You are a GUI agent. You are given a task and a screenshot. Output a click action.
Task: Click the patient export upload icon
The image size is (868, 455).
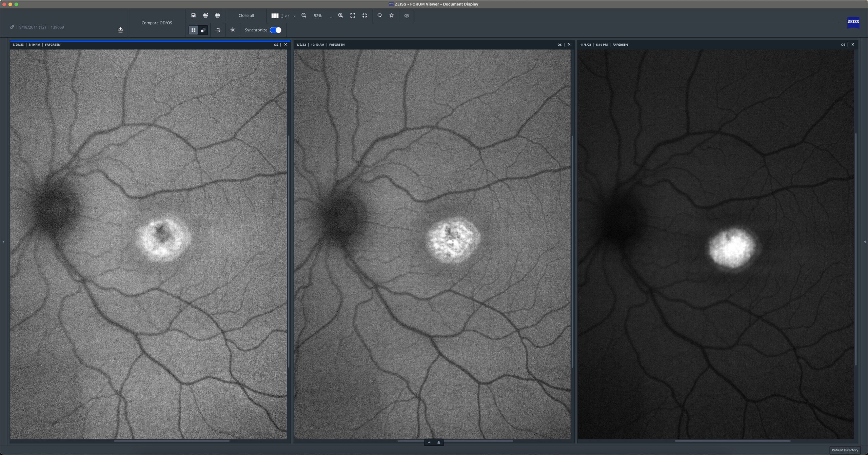click(120, 30)
